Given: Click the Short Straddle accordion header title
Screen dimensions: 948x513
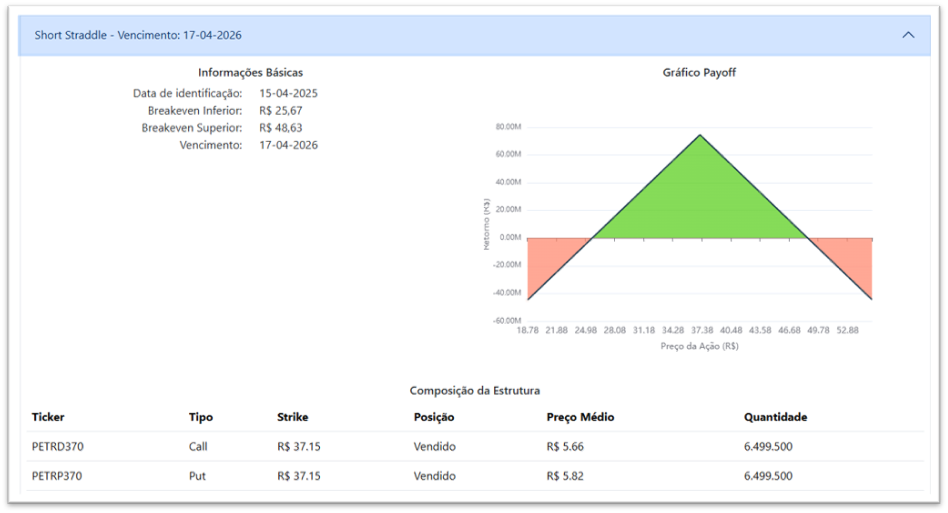Looking at the screenshot, I should point(138,35).
